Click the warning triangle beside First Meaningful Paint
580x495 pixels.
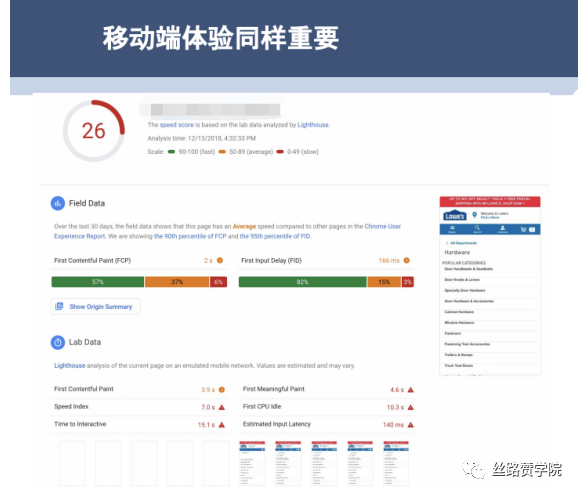[411, 390]
